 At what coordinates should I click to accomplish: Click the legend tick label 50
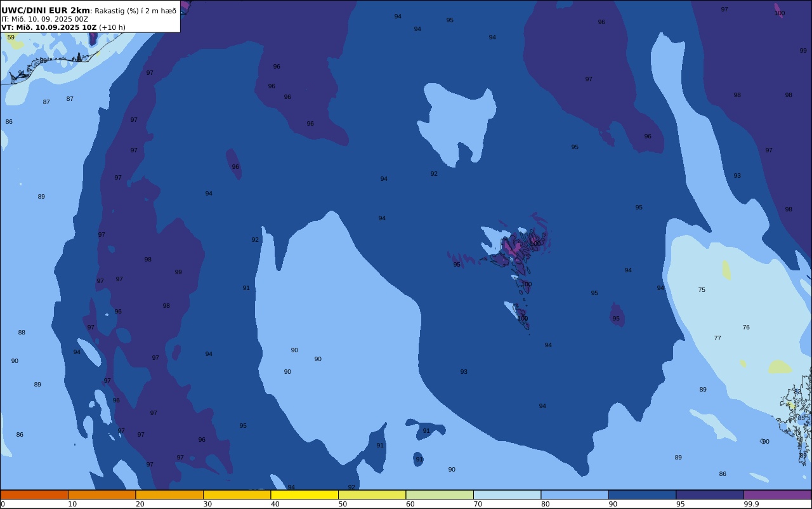343,504
